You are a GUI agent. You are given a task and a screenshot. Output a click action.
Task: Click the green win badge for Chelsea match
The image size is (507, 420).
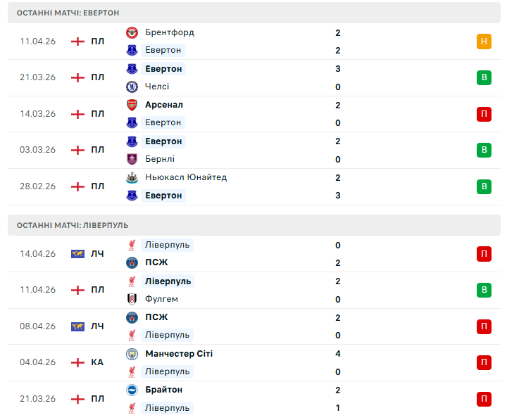tap(484, 77)
